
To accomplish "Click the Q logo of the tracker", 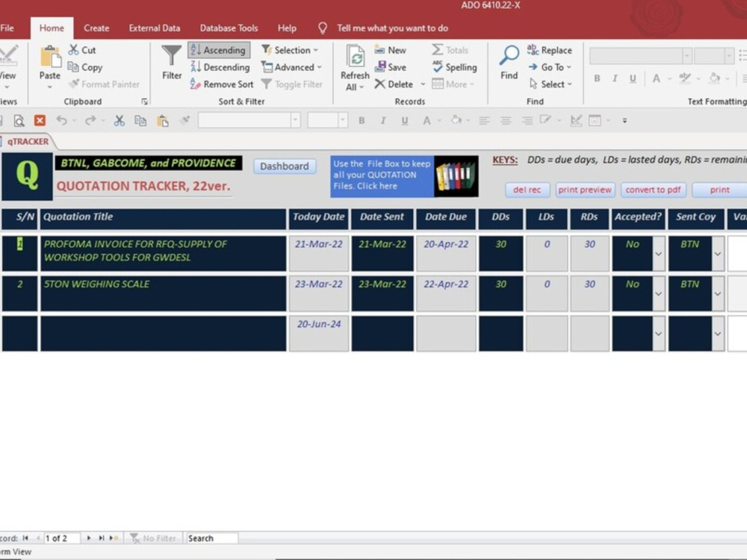I will click(27, 176).
